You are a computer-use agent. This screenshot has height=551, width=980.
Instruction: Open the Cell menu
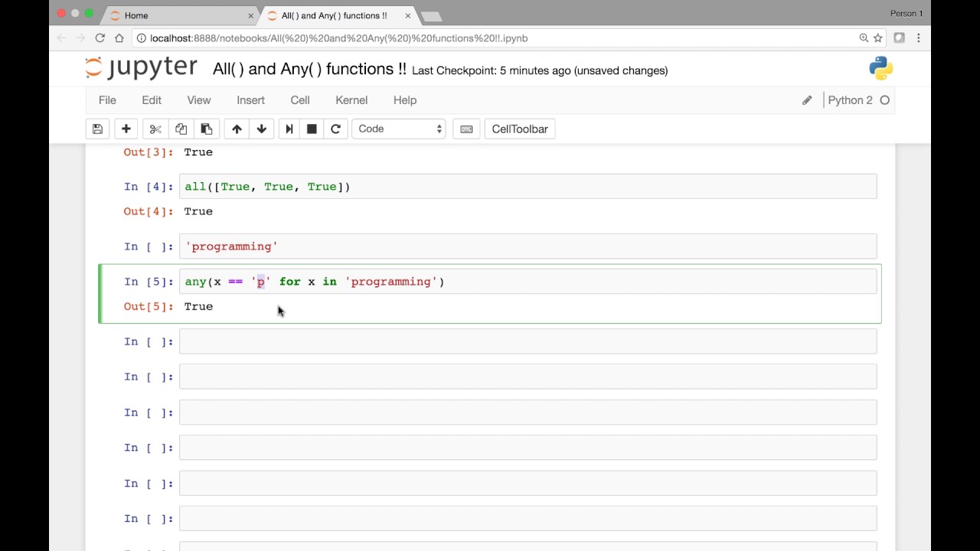(x=300, y=100)
